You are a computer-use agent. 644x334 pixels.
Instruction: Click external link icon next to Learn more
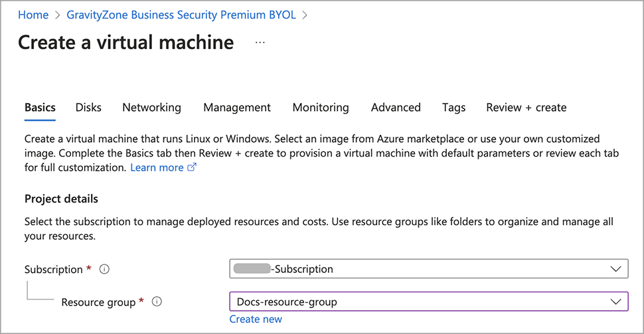[x=193, y=168]
